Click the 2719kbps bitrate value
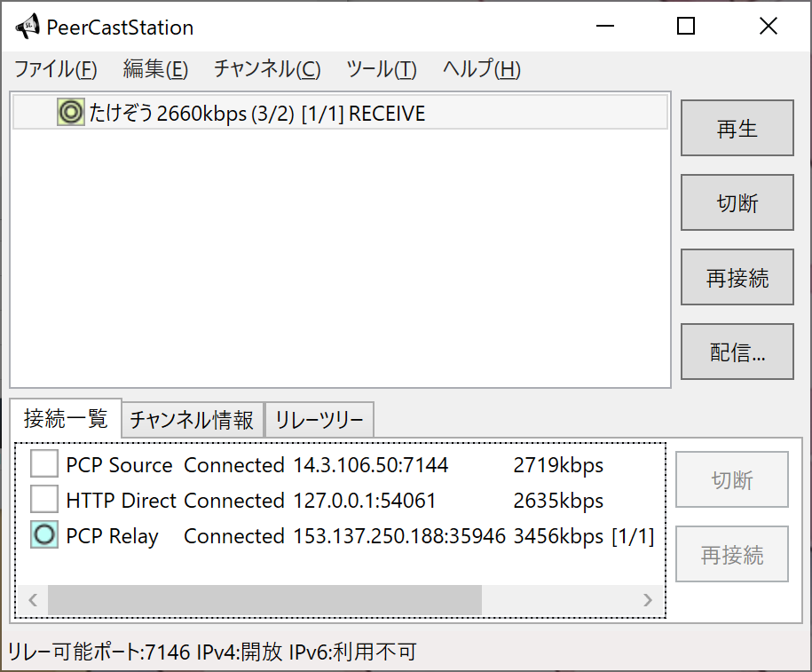Image resolution: width=812 pixels, height=672 pixels. click(x=558, y=465)
